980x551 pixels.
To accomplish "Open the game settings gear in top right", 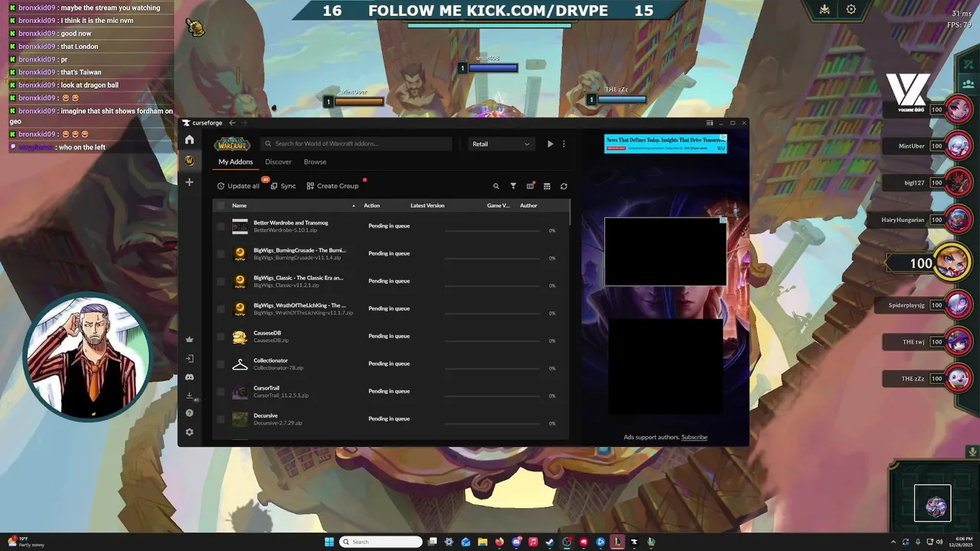I will tap(851, 10).
